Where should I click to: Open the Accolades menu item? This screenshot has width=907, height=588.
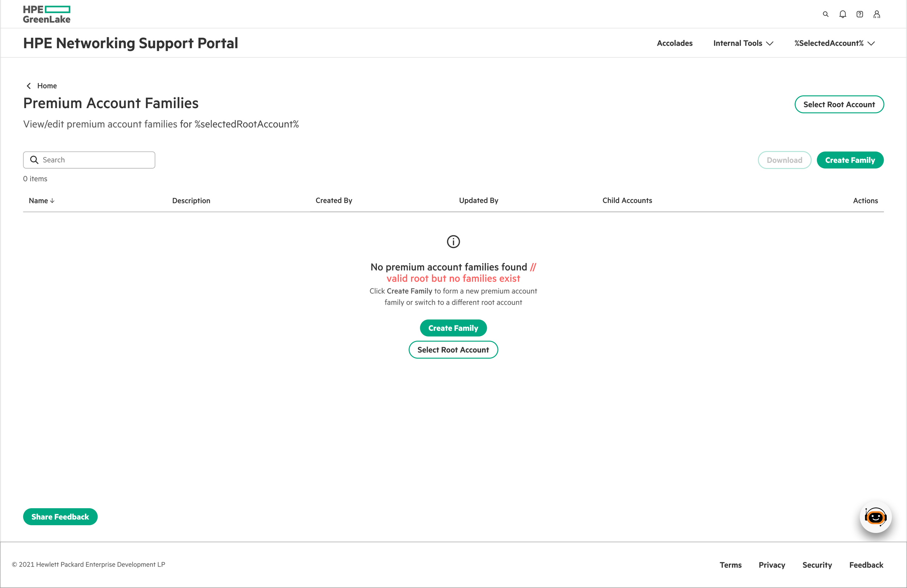coord(674,43)
